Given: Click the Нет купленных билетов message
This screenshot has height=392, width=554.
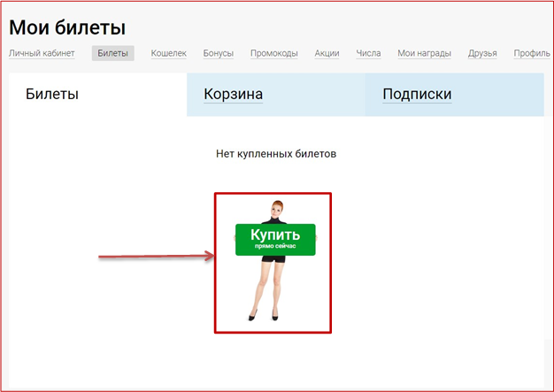Looking at the screenshot, I should (x=276, y=154).
